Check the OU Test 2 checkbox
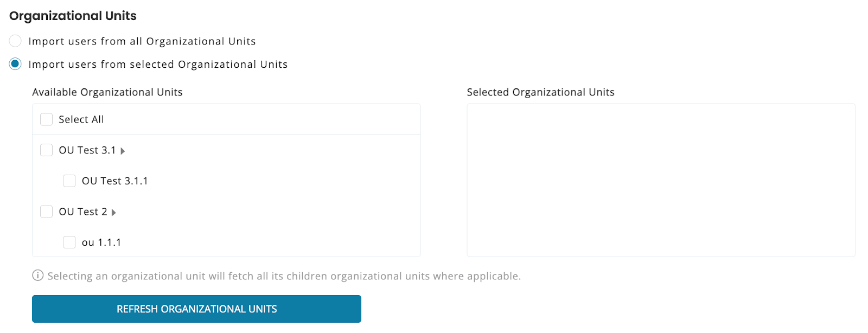 tap(47, 212)
